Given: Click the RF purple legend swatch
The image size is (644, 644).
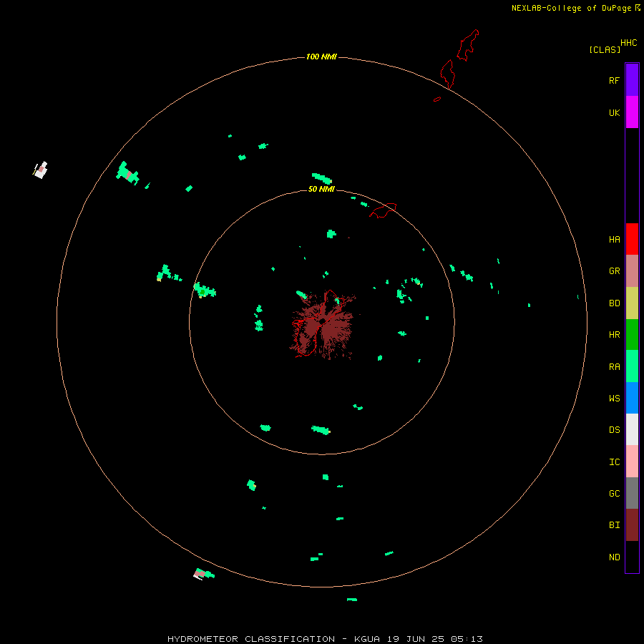Looking at the screenshot, I should coord(632,80).
